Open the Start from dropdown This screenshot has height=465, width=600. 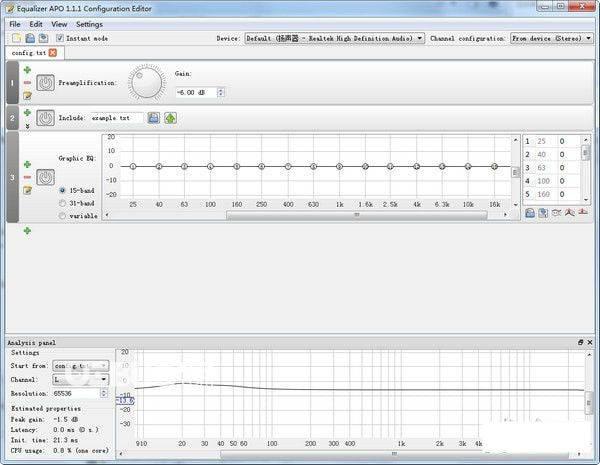pyautogui.click(x=81, y=366)
